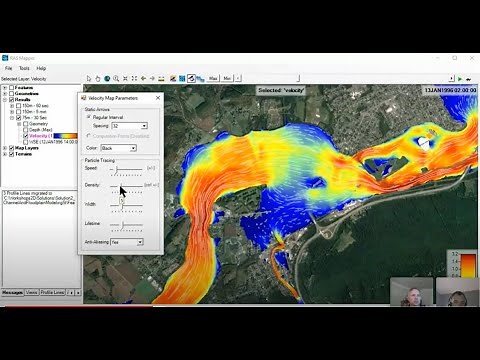Open the arrow Color dropdown

(x=118, y=148)
